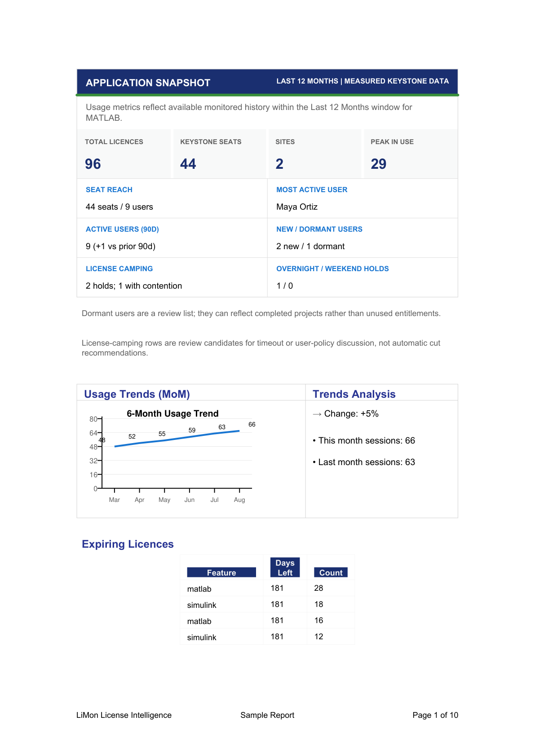535x756 pixels.
Task: Select the name Maya Ortiz
Action: pos(297,207)
